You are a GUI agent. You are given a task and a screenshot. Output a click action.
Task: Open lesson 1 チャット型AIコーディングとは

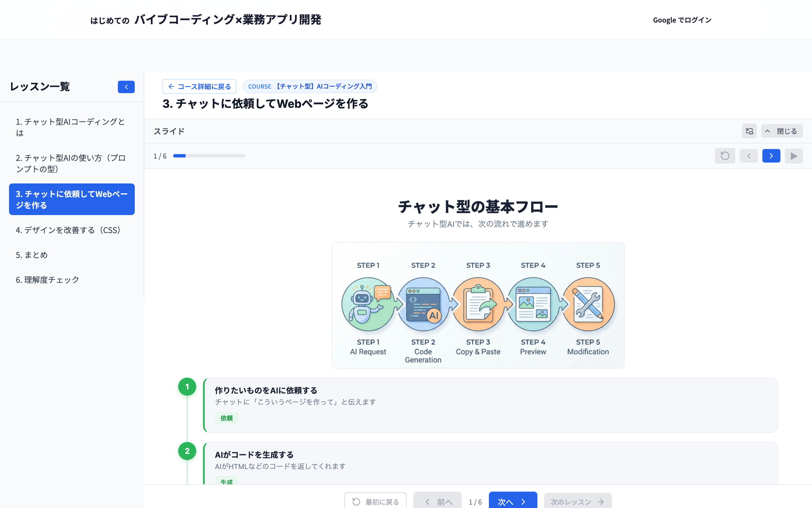tap(72, 127)
